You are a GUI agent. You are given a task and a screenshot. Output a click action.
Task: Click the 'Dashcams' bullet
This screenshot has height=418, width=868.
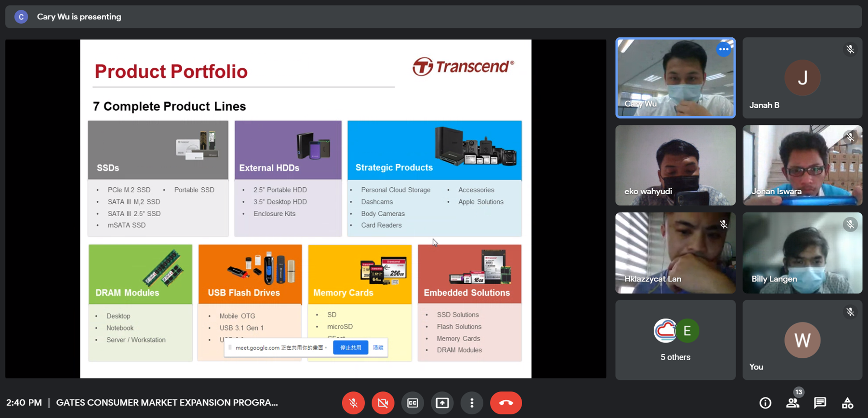click(377, 202)
